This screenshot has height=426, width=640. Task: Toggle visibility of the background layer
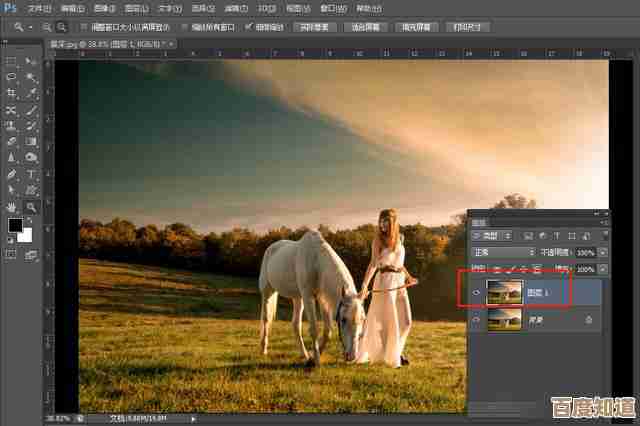[x=475, y=319]
